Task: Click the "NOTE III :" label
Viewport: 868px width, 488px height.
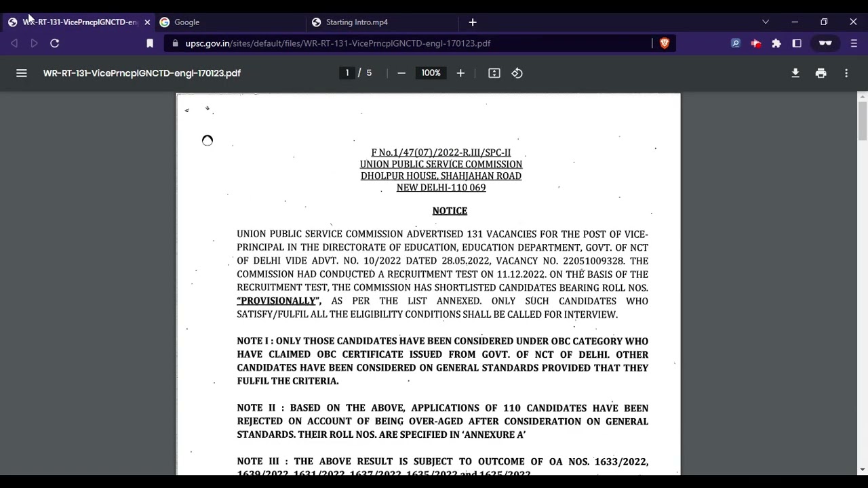Action: click(262, 462)
